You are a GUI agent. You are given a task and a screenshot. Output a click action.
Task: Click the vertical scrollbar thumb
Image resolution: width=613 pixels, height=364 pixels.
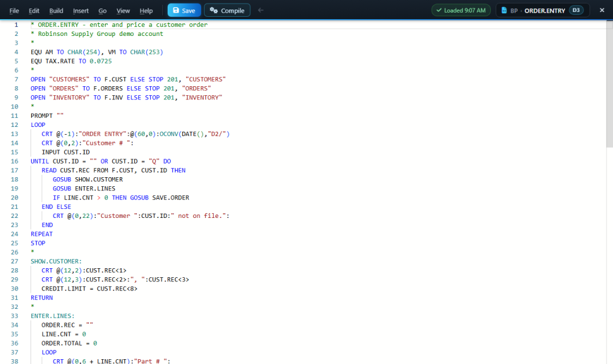(x=609, y=84)
